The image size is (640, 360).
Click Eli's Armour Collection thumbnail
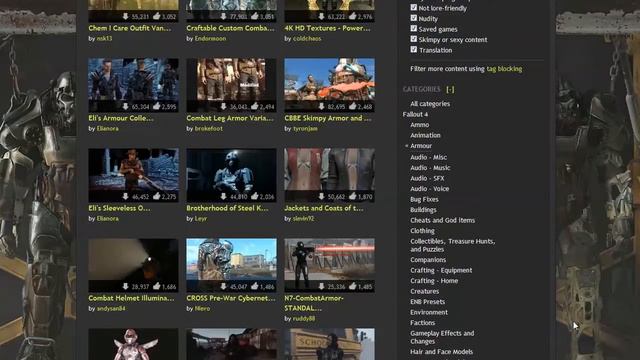pyautogui.click(x=133, y=85)
